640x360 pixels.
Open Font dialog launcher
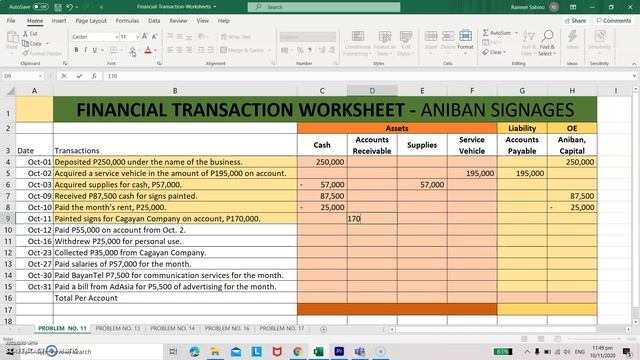[159, 64]
